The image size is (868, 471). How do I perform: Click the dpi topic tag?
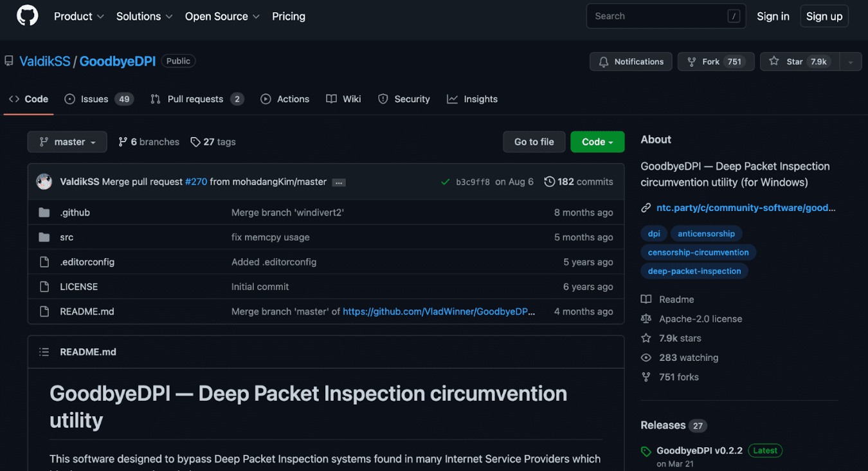tap(654, 234)
